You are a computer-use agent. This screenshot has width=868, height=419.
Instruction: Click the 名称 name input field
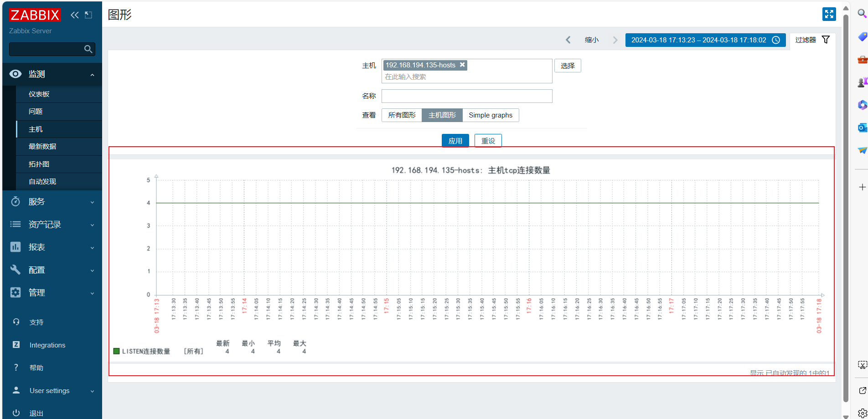coord(467,96)
